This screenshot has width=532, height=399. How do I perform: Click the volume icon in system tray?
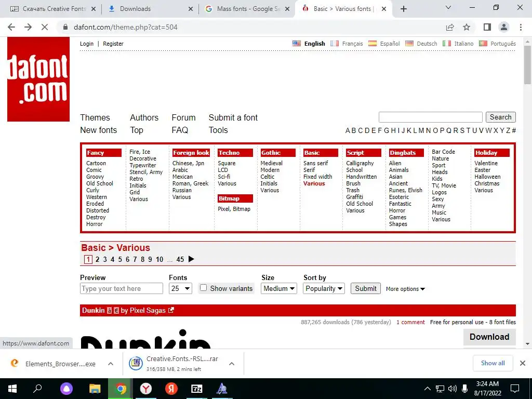click(453, 389)
